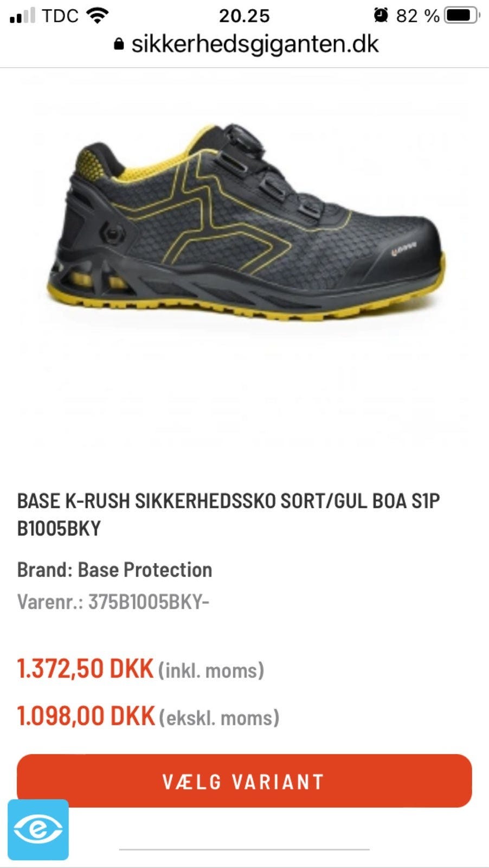Open the VÆLG VARIANT selector
The height and width of the screenshot is (868, 489).
click(244, 781)
